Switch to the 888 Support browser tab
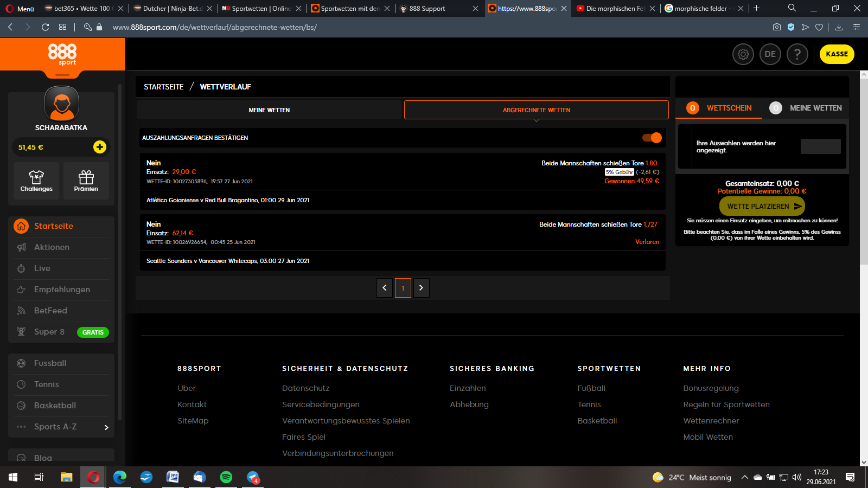Viewport: 868px width, 488px height. click(438, 8)
